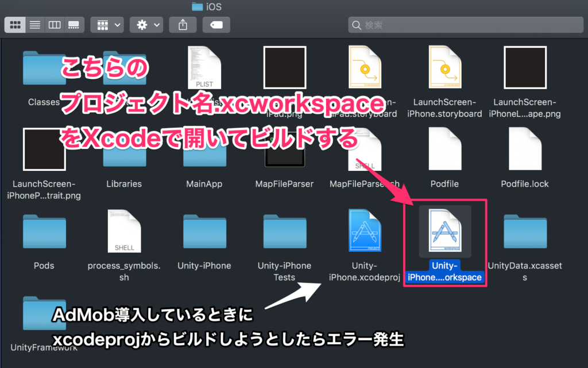Switch to column view in toolbar
This screenshot has height=368, width=588.
pyautogui.click(x=55, y=25)
